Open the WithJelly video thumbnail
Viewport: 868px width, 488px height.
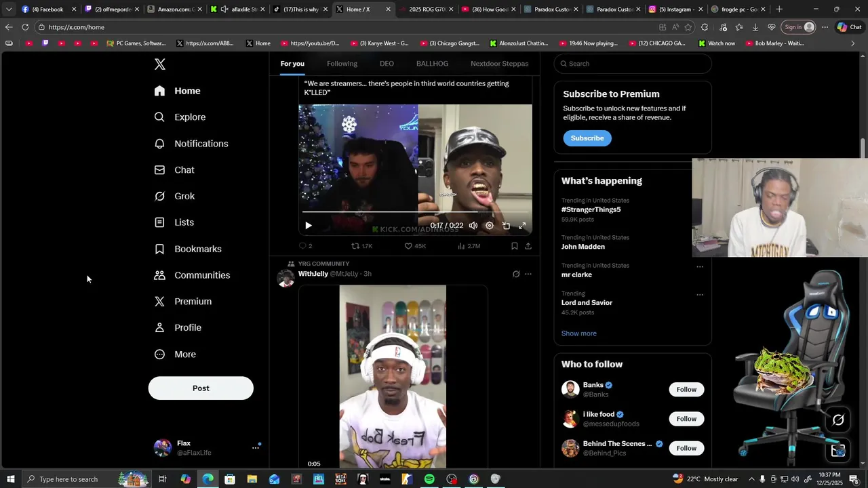tap(393, 377)
